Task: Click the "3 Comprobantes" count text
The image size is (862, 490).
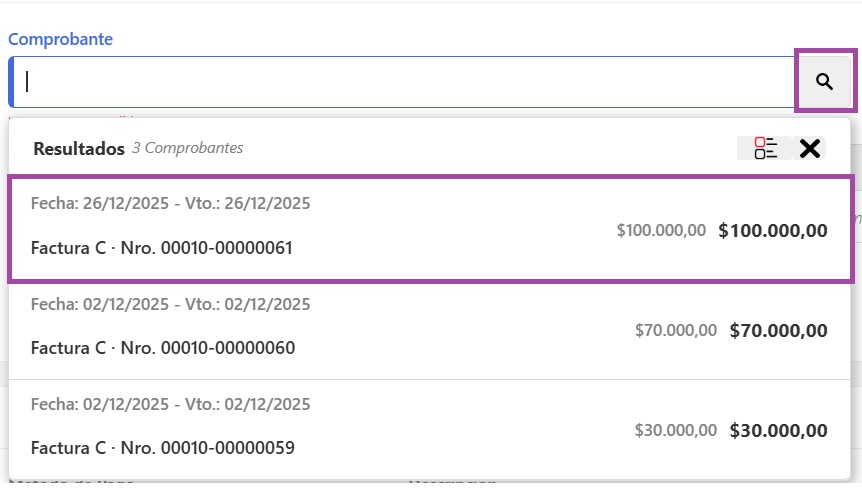Action: 188,148
